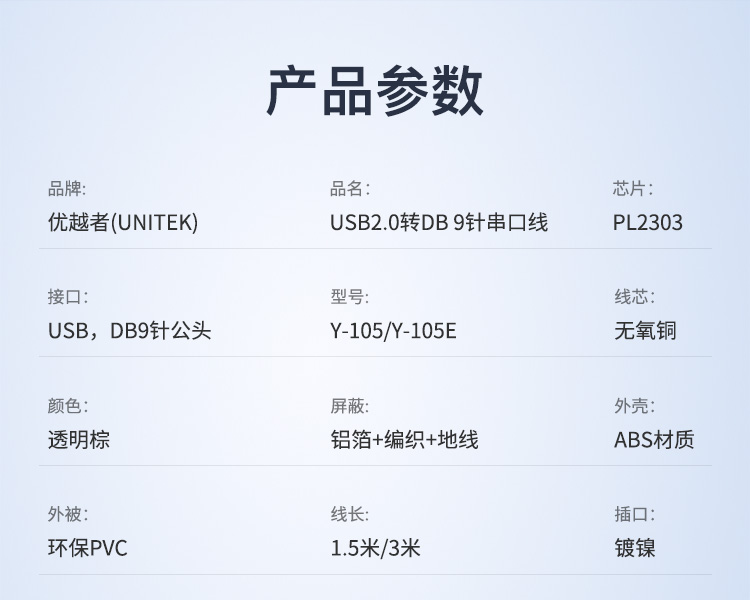The image size is (750, 600).
Task: Select the 镀镍 plug value
Action: [635, 548]
